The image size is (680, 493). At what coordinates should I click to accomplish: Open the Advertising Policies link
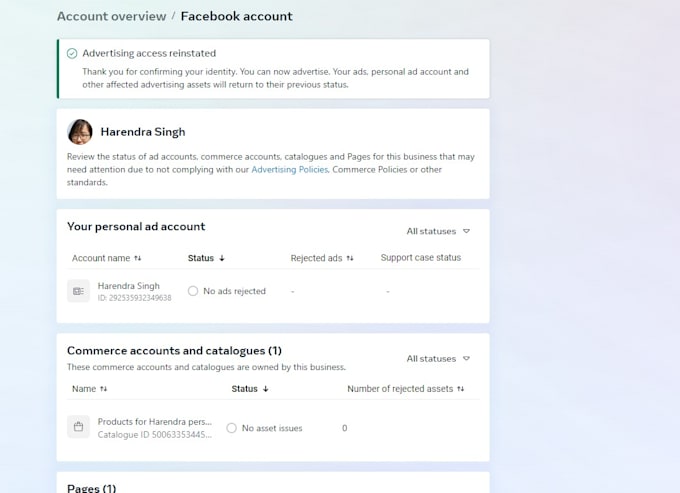(x=290, y=170)
